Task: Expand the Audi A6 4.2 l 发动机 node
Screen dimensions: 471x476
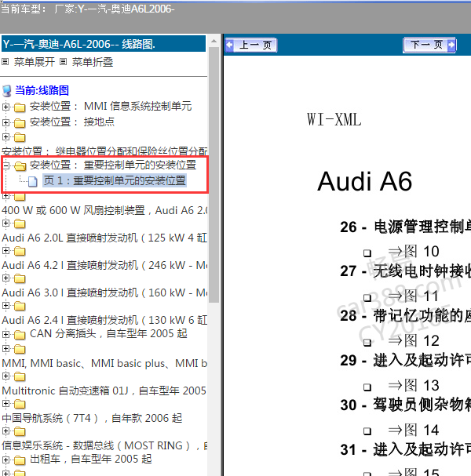Action: pos(5,251)
